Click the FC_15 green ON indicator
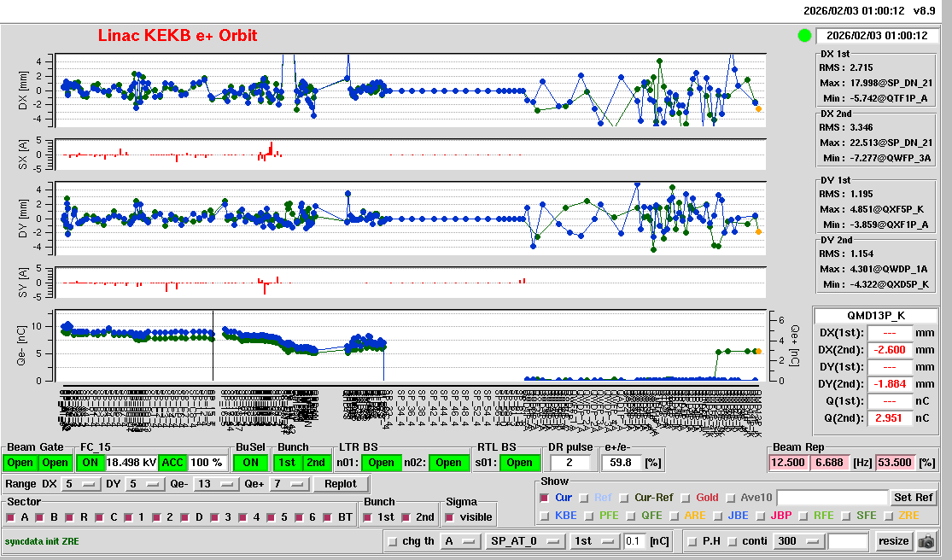 click(91, 463)
